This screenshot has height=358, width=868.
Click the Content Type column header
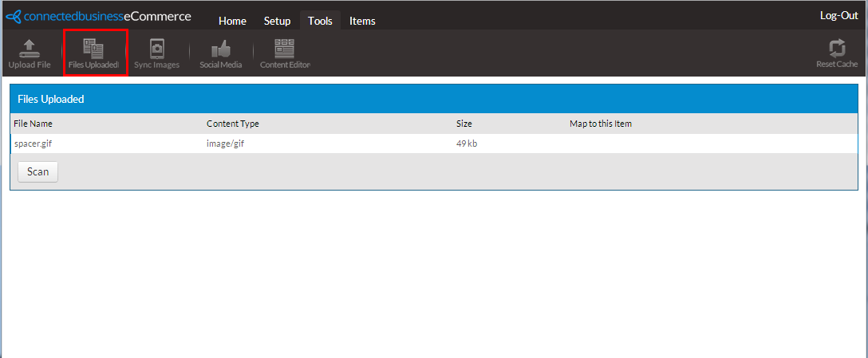coord(232,124)
